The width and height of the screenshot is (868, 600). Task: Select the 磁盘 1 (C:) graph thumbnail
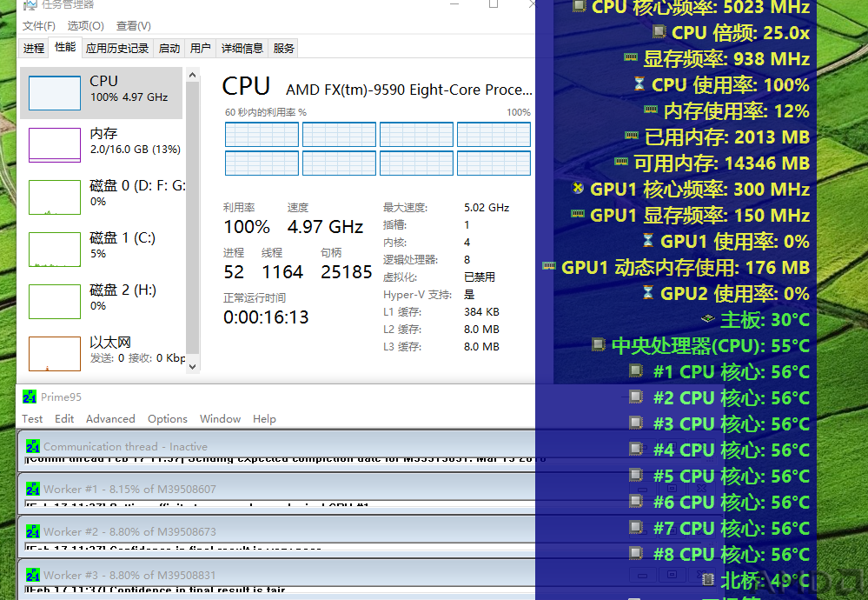pyautogui.click(x=54, y=250)
